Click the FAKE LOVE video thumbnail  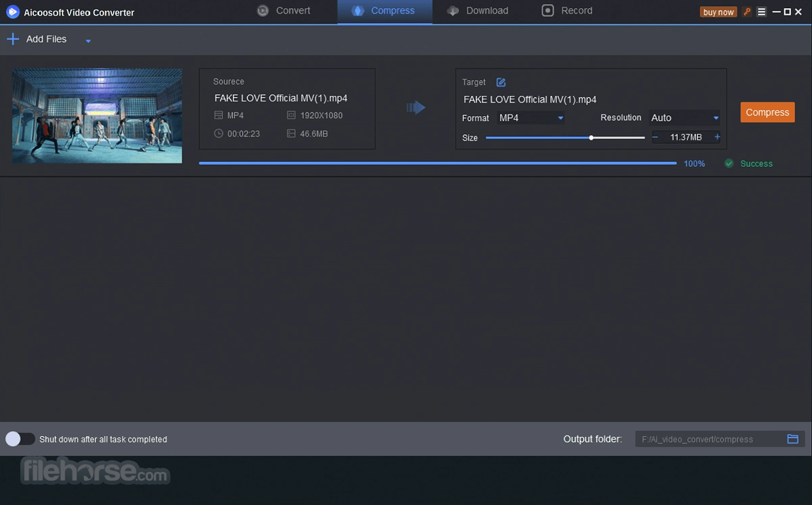(x=97, y=115)
